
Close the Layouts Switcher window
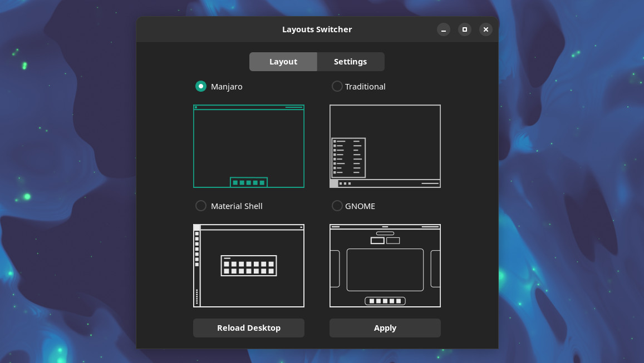[x=486, y=29]
